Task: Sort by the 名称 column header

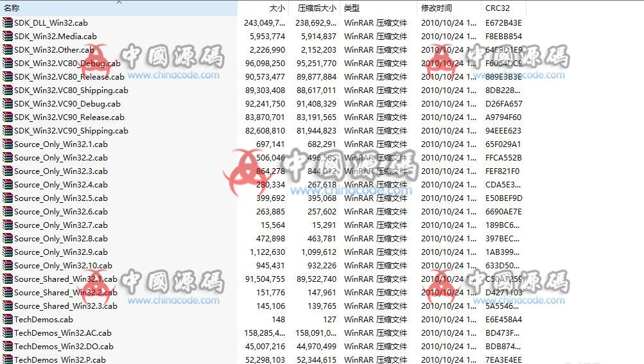Action: point(119,8)
